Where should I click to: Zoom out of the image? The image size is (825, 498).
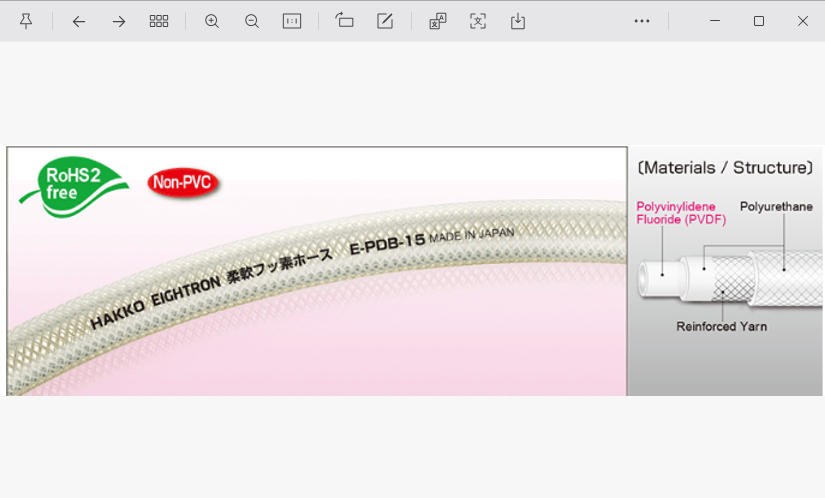(x=252, y=21)
